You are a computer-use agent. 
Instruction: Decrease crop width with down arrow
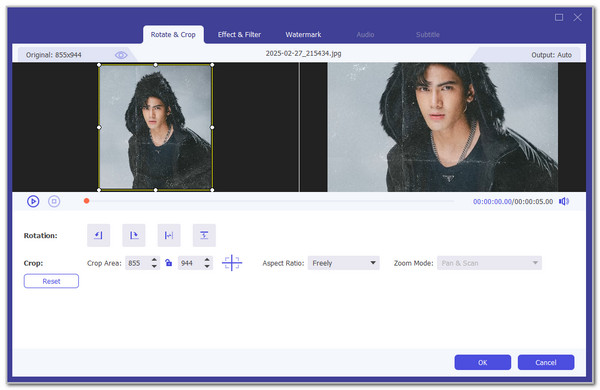pos(154,266)
